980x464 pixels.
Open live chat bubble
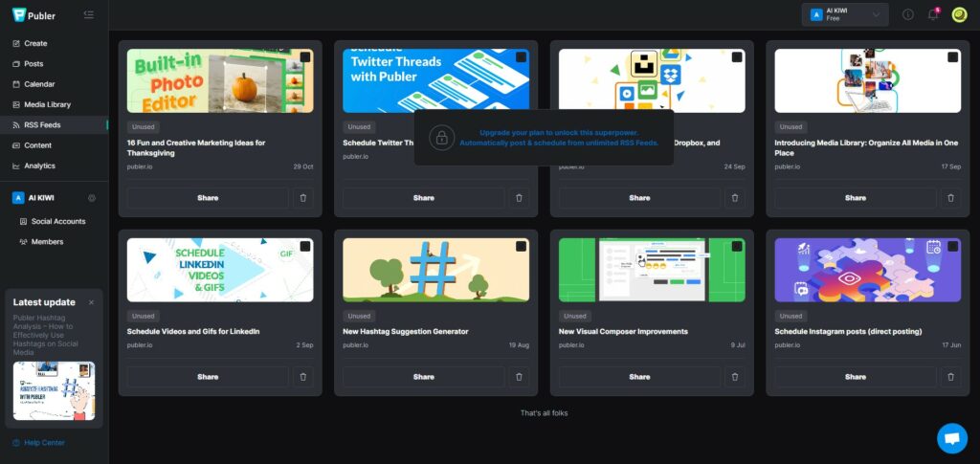coord(952,438)
